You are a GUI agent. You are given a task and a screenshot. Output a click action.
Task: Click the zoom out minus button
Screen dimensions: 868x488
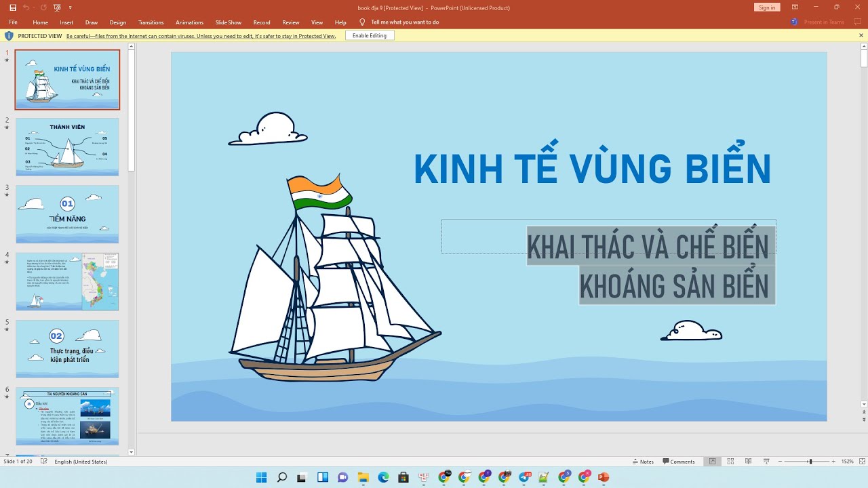[x=781, y=462]
